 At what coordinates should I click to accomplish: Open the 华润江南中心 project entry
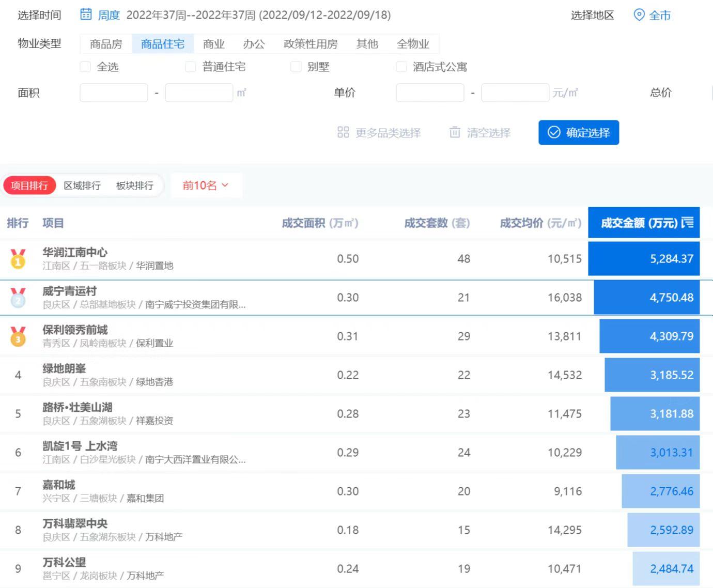[x=75, y=252]
